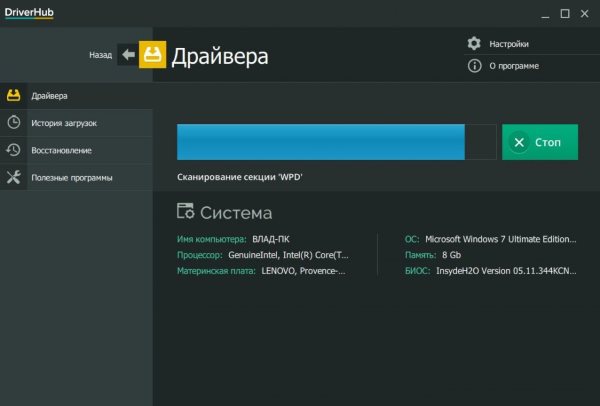Click the Система section icon
The width and height of the screenshot is (600, 406).
[185, 212]
